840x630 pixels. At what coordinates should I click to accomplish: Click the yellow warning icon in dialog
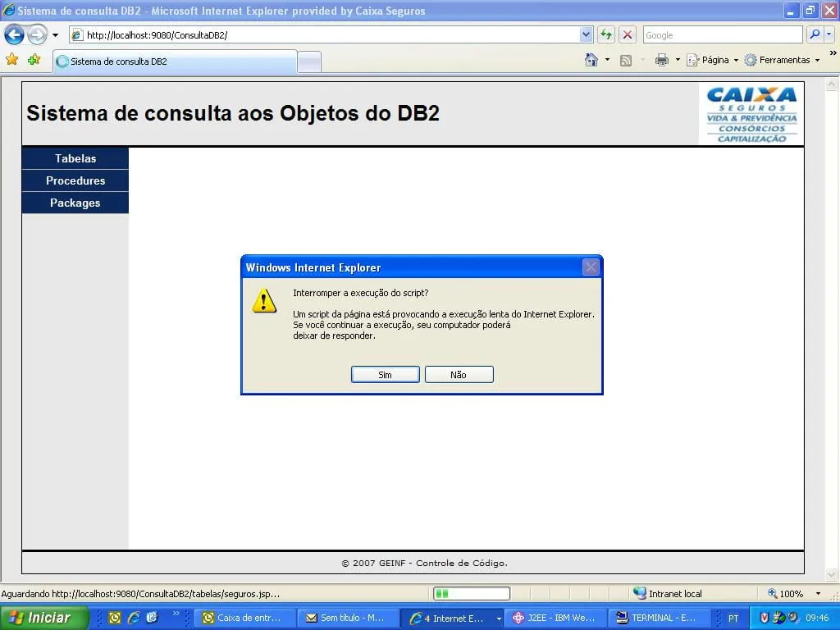[264, 300]
